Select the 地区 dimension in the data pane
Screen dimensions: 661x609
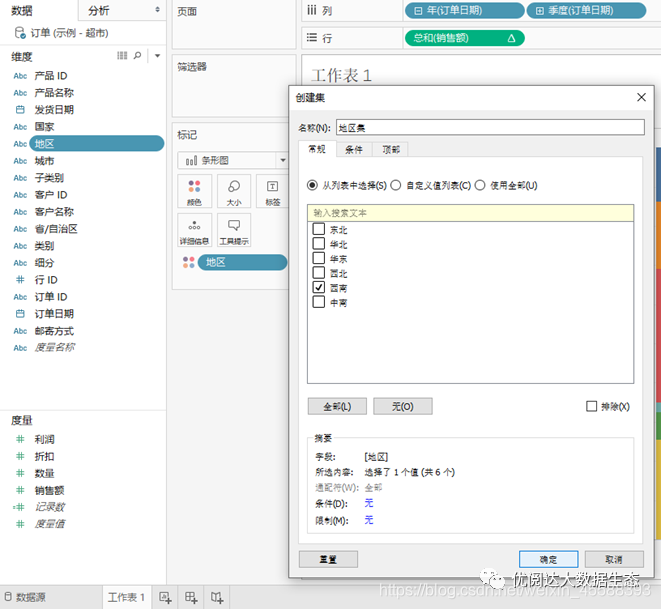pos(96,144)
